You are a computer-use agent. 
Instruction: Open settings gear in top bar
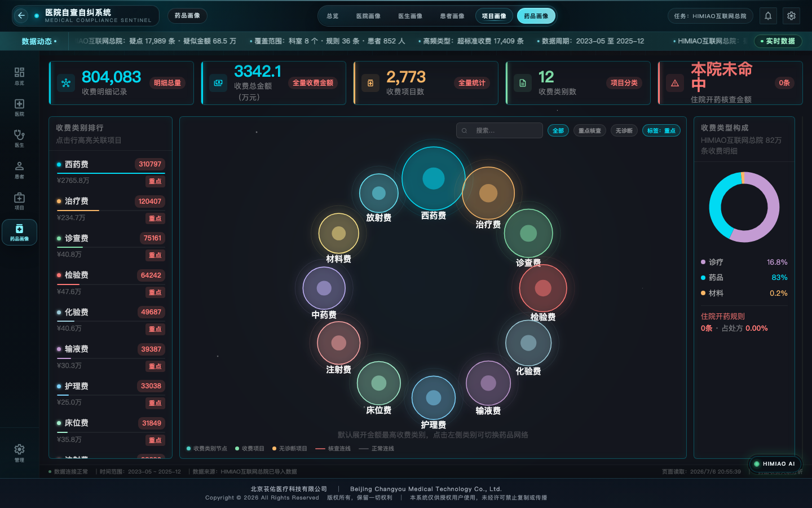792,16
